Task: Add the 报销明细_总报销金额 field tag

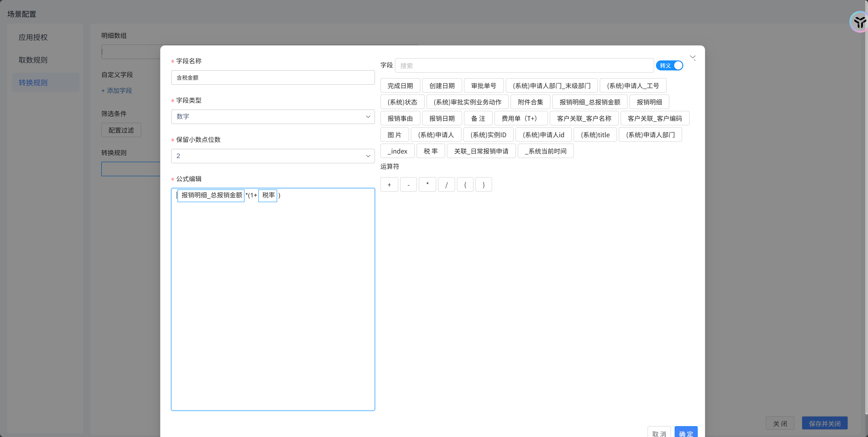Action: [589, 102]
